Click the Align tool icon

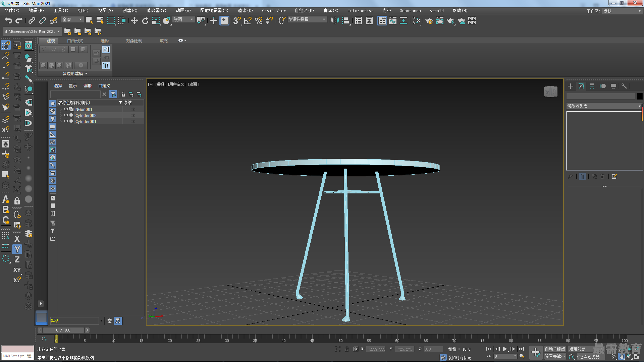[345, 21]
